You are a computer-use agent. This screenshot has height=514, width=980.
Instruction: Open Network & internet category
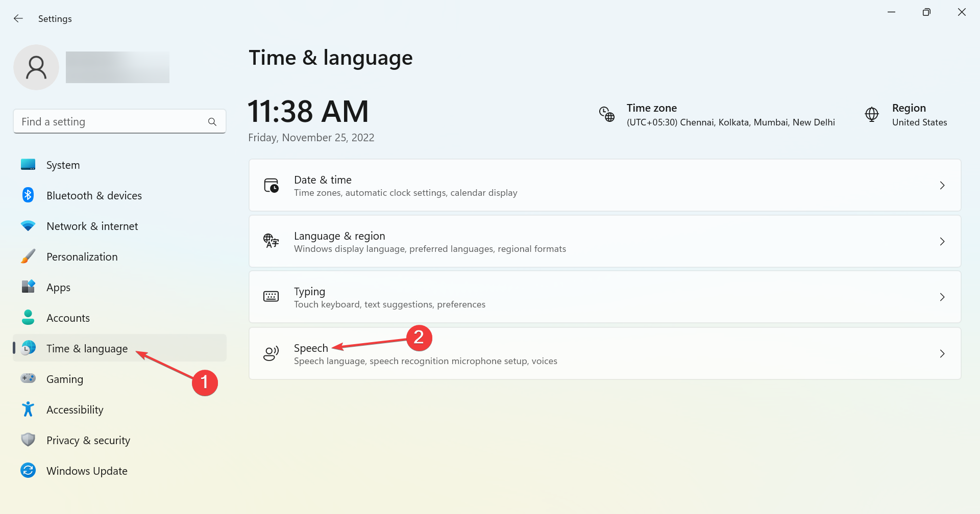tap(119, 226)
